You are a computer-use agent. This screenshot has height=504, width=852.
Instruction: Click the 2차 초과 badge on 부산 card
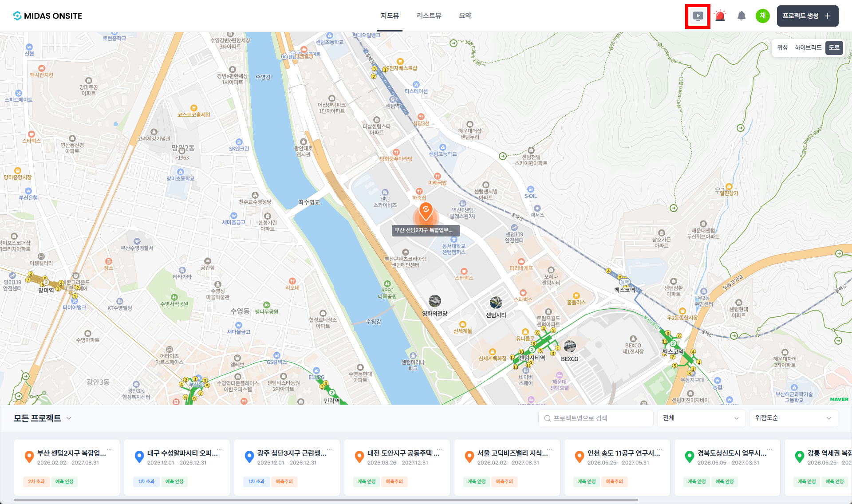click(x=36, y=481)
